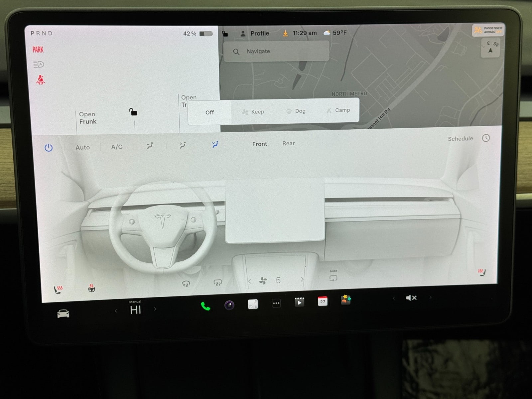Lower cabin temperature with left arrow
Screen dimensions: 532x399
[x=116, y=311]
